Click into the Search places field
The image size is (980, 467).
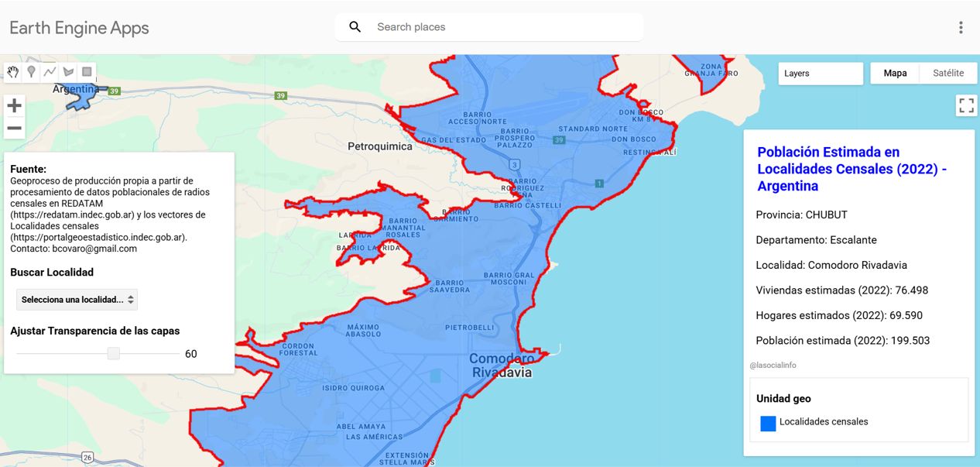click(x=503, y=27)
